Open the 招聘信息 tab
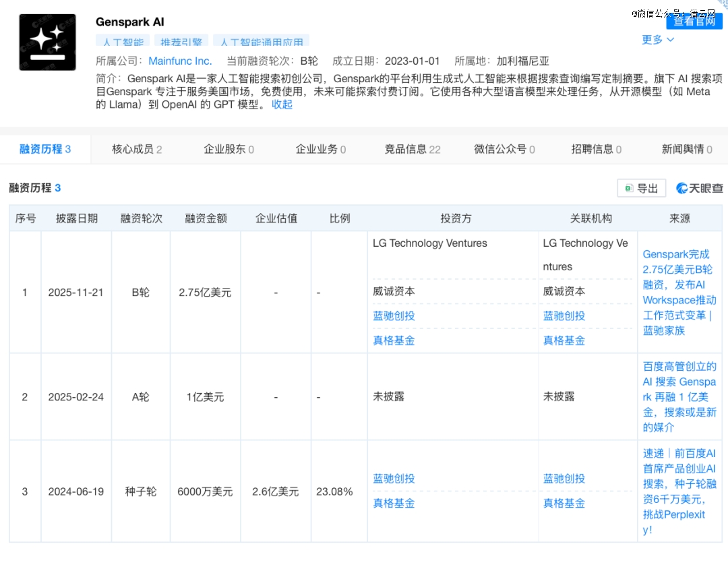Viewport: 728px width, 571px height. click(x=596, y=149)
